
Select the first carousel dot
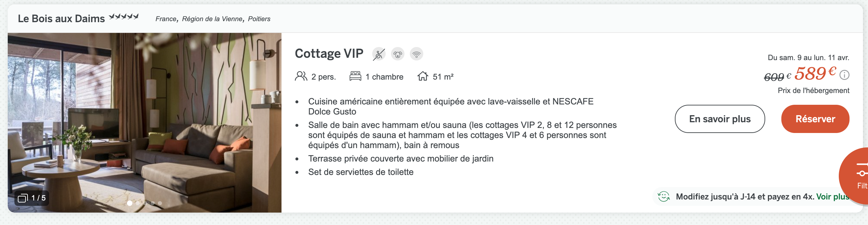pyautogui.click(x=130, y=203)
